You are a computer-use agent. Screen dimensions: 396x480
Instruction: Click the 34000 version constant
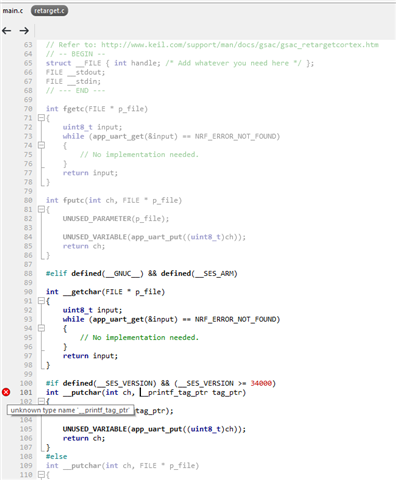[261, 383]
